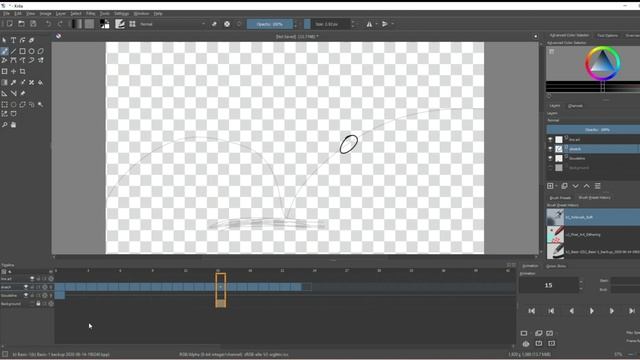The height and width of the screenshot is (360, 640).
Task: Open the layer blending mode dropdown
Action: point(593,120)
